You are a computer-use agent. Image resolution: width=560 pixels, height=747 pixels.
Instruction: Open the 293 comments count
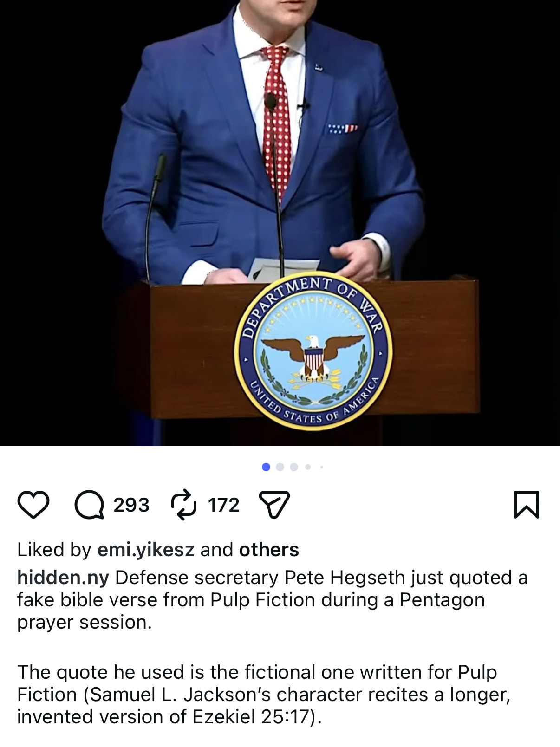click(131, 505)
